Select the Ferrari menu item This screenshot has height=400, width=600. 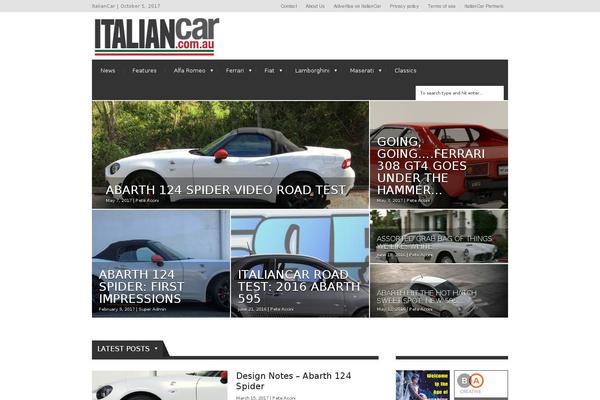click(x=235, y=70)
